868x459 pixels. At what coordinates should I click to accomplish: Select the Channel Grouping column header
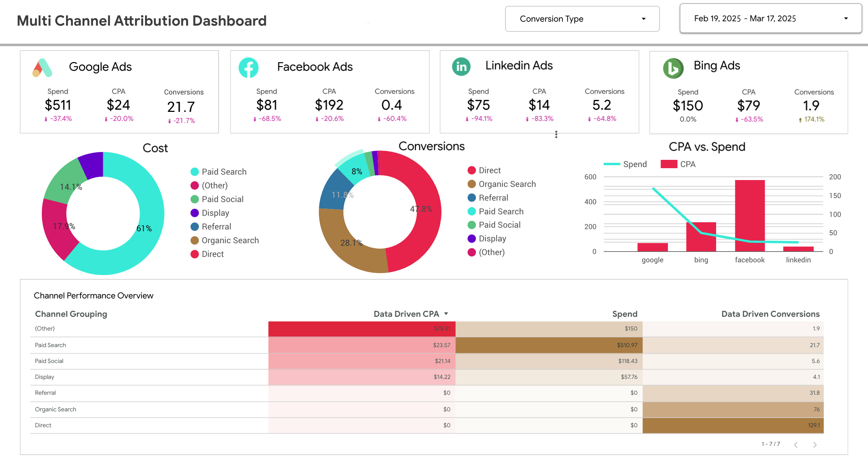point(71,314)
